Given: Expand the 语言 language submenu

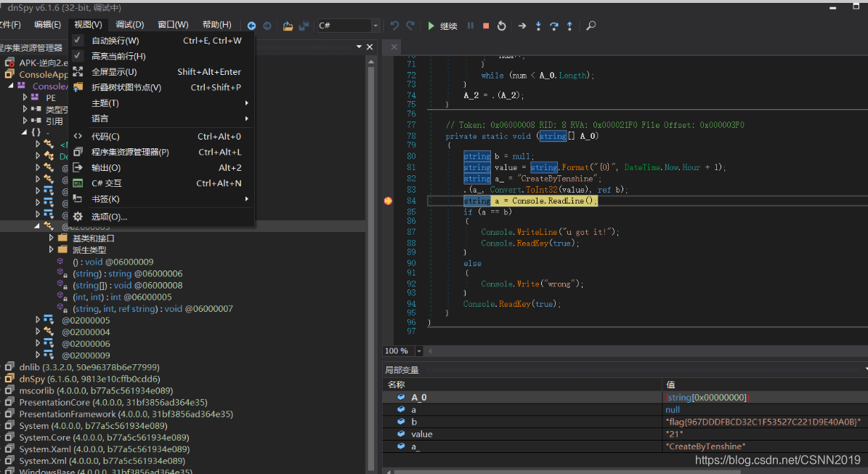Looking at the screenshot, I should (x=161, y=118).
